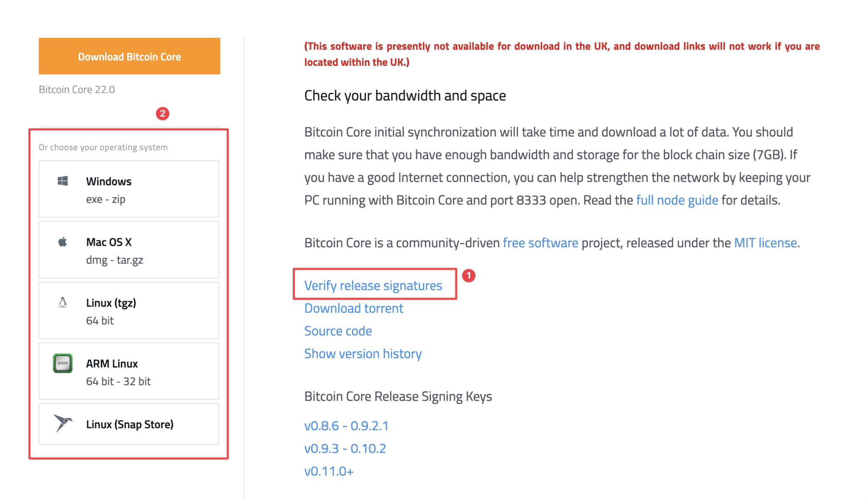The image size is (868, 498).
Task: Click the Apple icon for Mac OS X
Action: click(x=62, y=241)
